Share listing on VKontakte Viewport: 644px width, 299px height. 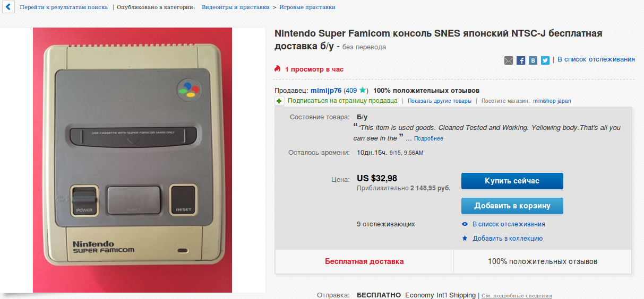[x=533, y=60]
